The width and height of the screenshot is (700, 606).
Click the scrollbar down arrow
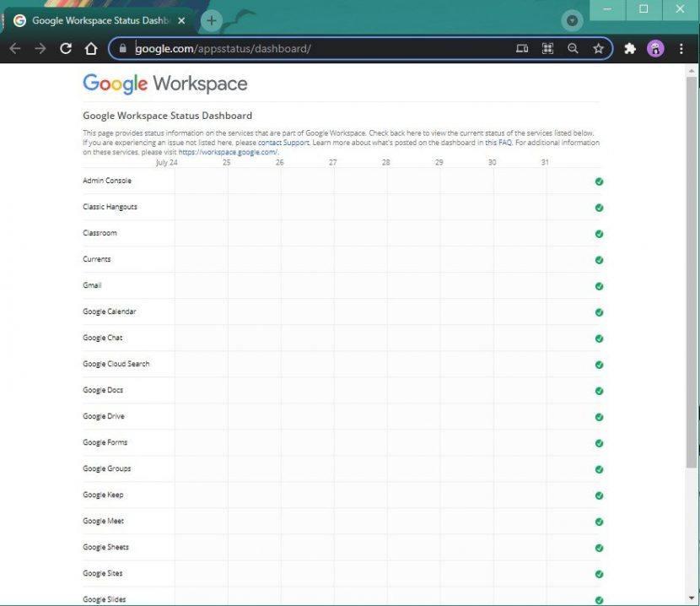[692, 598]
